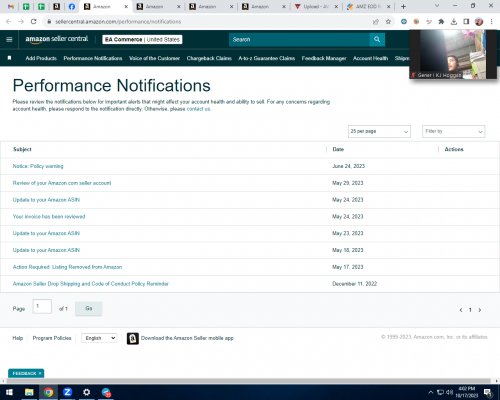Close the Feedback tab at bottom left
The image size is (500, 400).
(x=40, y=373)
